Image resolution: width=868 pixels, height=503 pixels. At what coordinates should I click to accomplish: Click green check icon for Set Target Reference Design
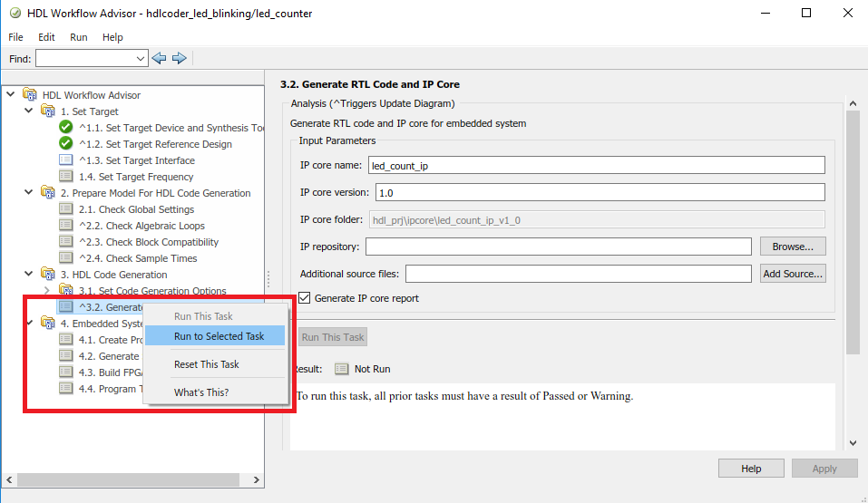(x=65, y=144)
